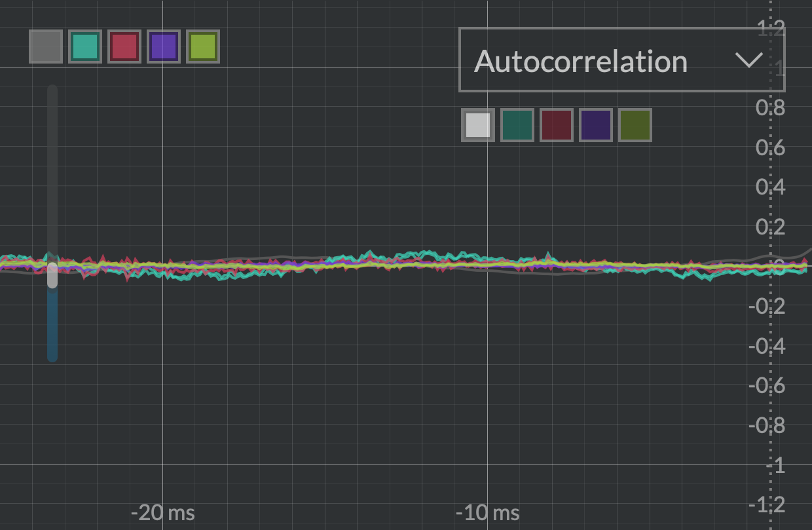
Task: Click the bright lime green channel swatch
Action: point(203,47)
